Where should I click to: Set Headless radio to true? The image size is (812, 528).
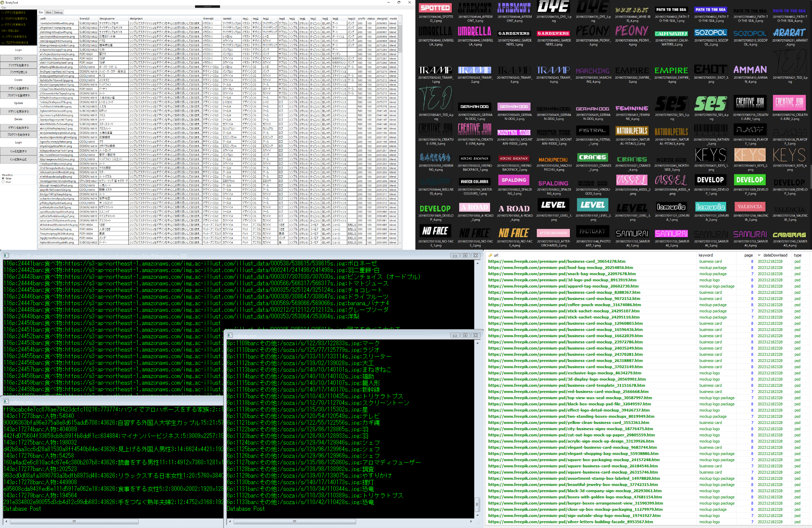(3, 182)
